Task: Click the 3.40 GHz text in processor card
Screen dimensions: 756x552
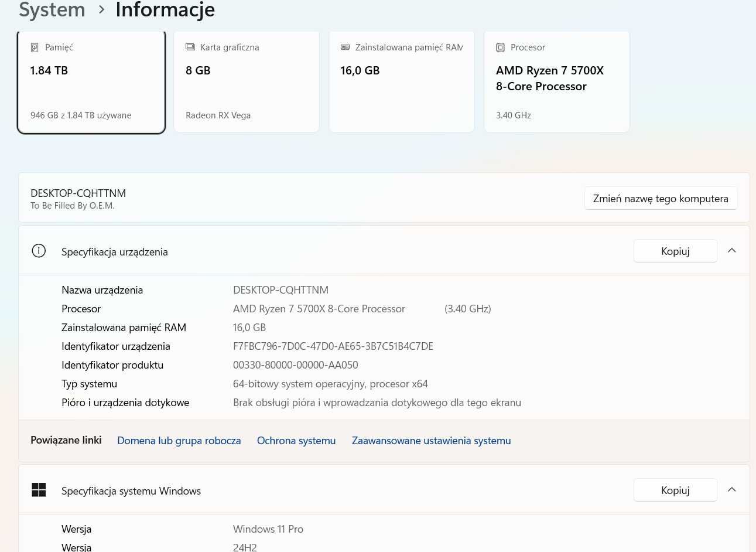Action: 514,115
